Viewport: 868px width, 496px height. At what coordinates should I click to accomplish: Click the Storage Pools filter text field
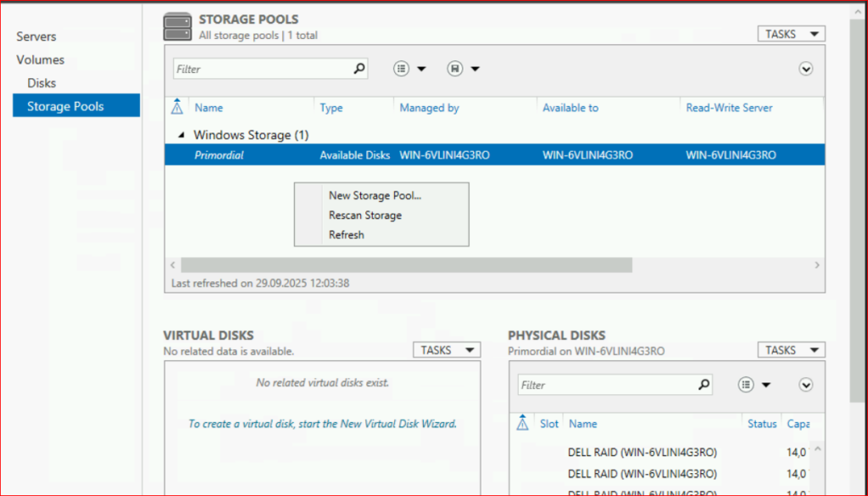click(263, 69)
